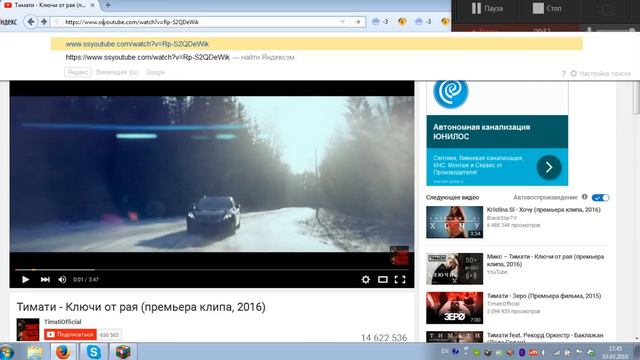This screenshot has width=640, height=360.
Task: Open Kristina Si - Хочу title link
Action: click(x=544, y=210)
